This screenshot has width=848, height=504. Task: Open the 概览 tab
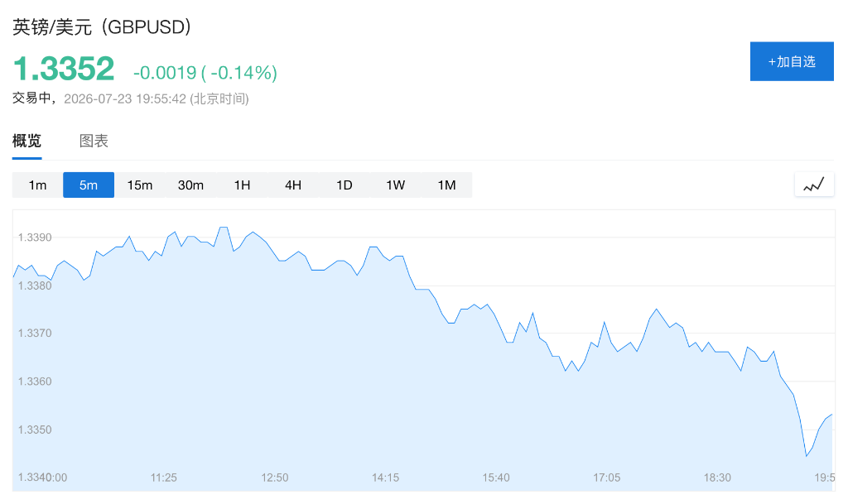(27, 141)
